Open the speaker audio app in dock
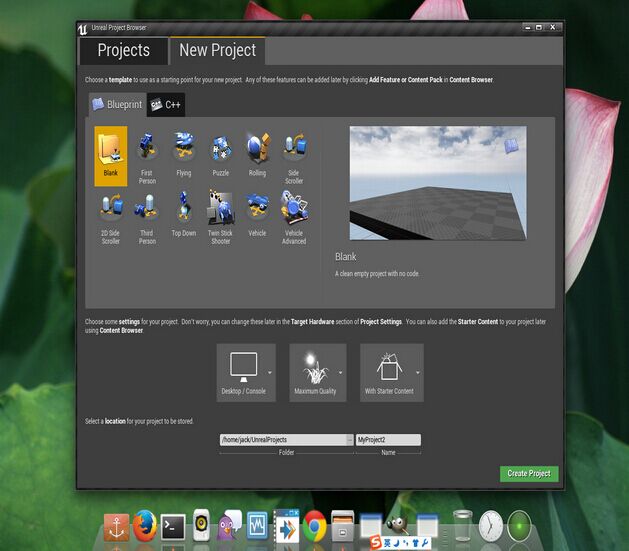The height and width of the screenshot is (551, 629). pyautogui.click(x=201, y=525)
